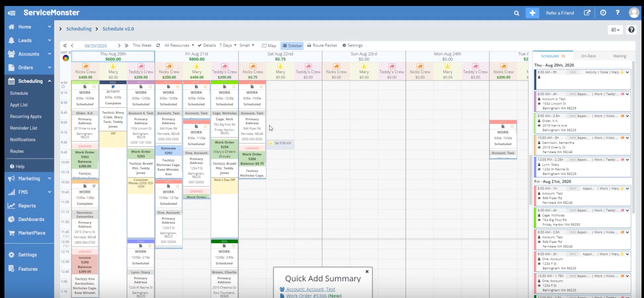Open Work Order #5306 link
This screenshot has height=298, width=644.
point(306,296)
